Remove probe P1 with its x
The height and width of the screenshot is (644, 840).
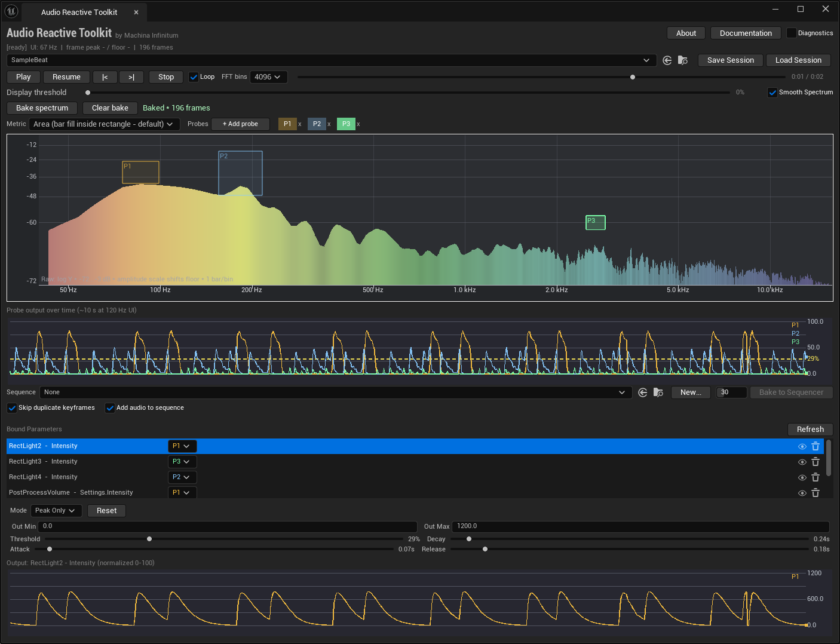pos(300,124)
